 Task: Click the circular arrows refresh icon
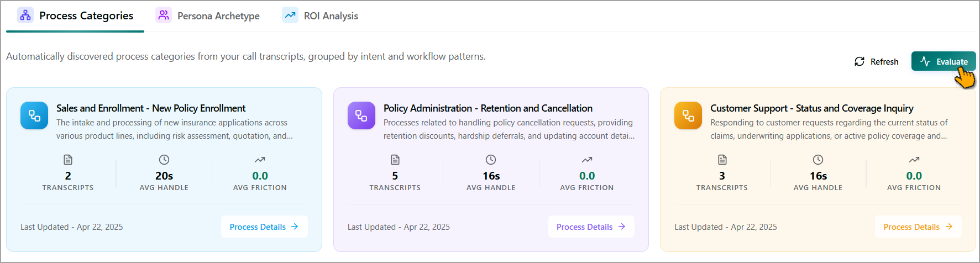(x=860, y=61)
